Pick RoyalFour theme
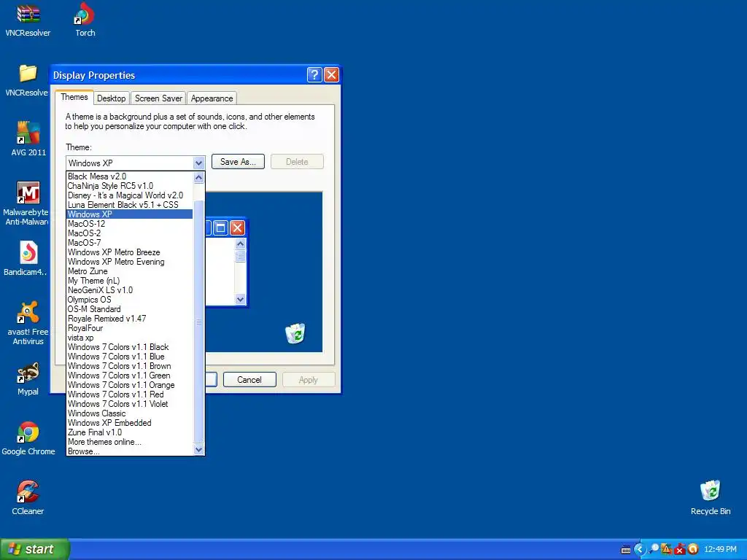 point(130,328)
